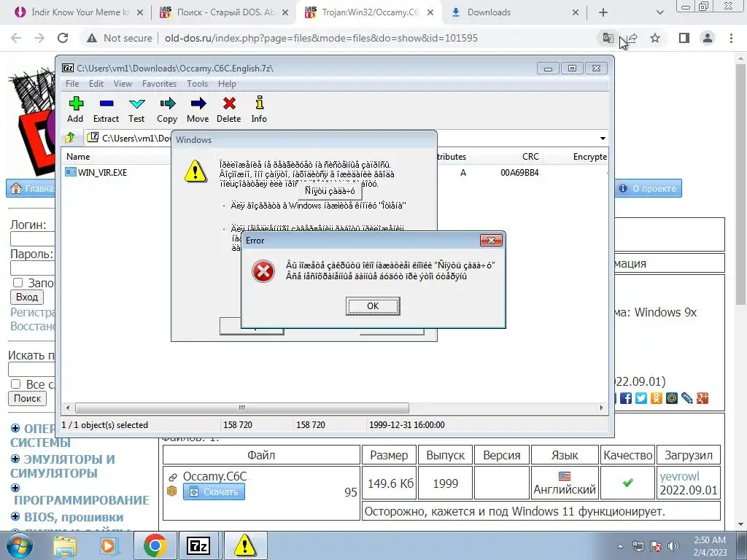Click the 7-Zip horizontal scrollbar thumb

click(242, 408)
